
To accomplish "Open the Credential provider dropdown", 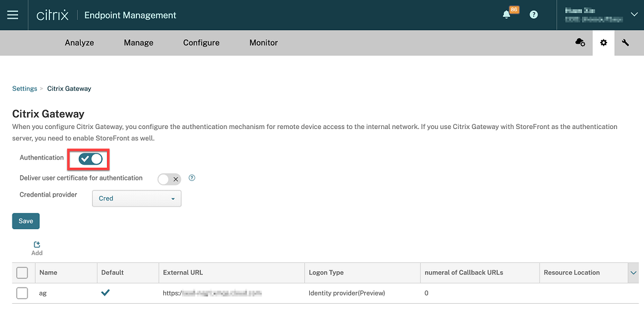I will coord(136,199).
